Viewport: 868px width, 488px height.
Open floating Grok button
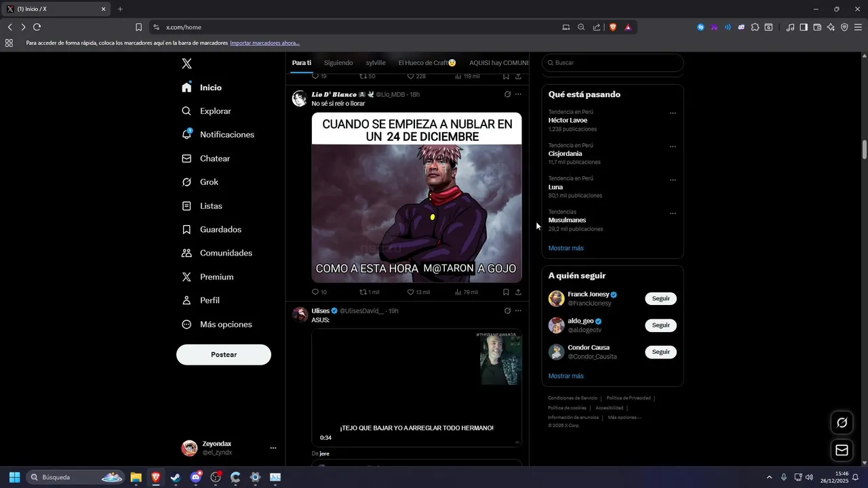pos(842,423)
